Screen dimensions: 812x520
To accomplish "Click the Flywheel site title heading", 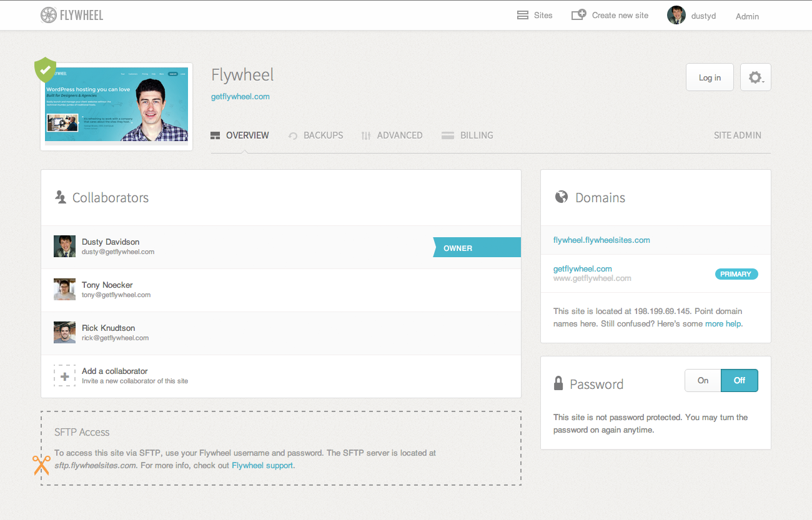I will [243, 75].
